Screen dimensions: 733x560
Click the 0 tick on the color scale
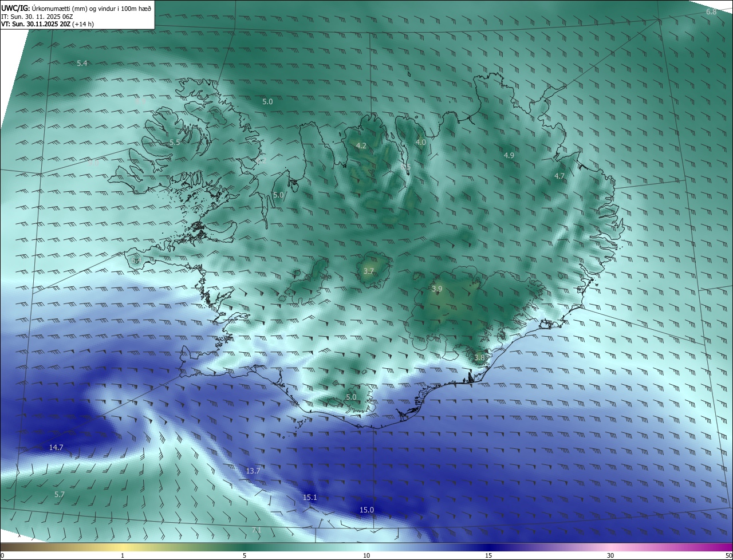[x=2, y=555]
